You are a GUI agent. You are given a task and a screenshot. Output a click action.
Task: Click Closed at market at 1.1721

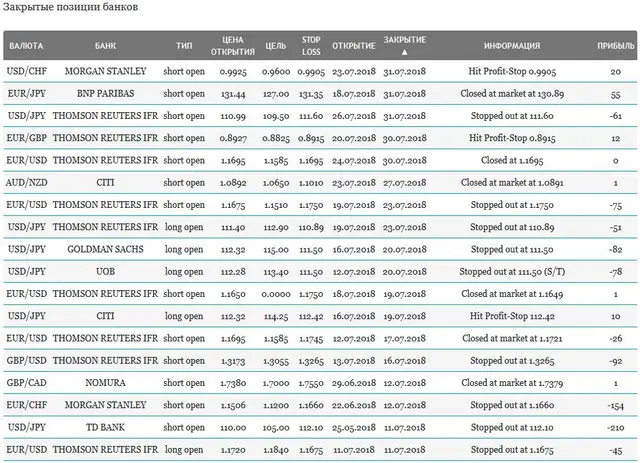512,338
